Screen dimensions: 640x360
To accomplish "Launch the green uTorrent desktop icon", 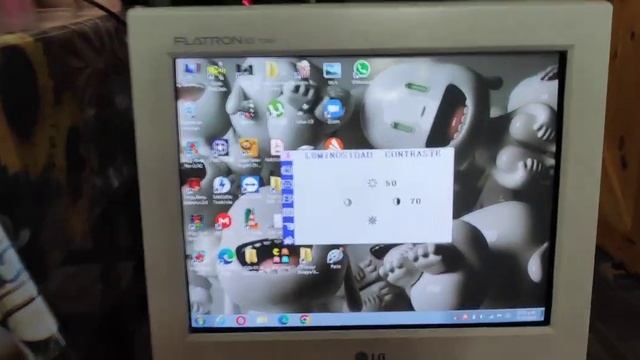I will click(x=276, y=109).
